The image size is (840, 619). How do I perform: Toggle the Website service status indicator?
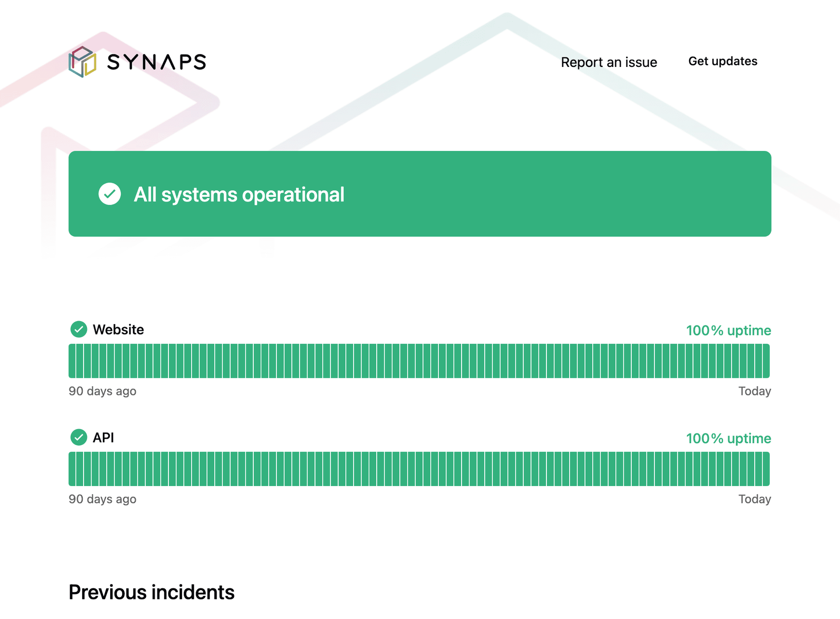(x=79, y=329)
